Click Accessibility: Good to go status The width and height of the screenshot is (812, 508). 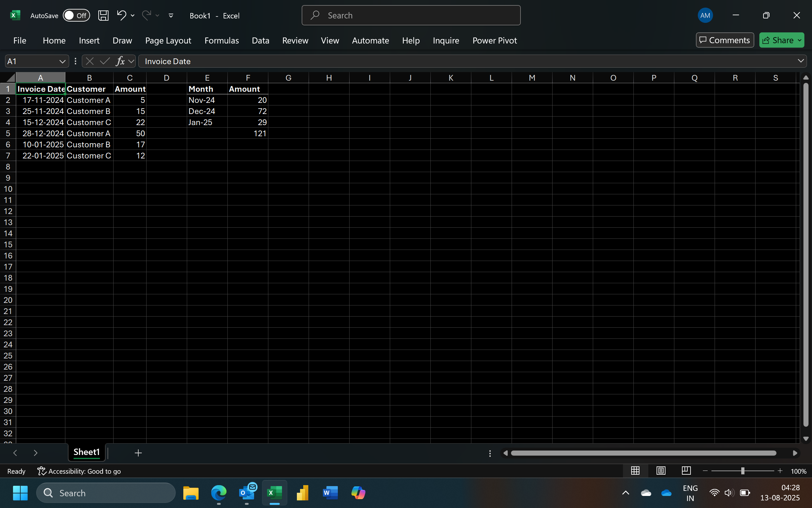click(79, 471)
